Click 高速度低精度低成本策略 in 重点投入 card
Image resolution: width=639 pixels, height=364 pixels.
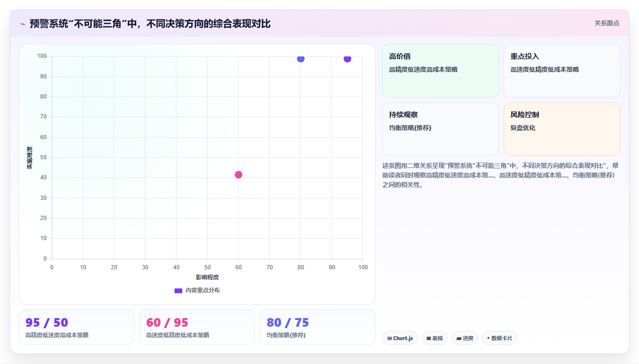click(544, 69)
